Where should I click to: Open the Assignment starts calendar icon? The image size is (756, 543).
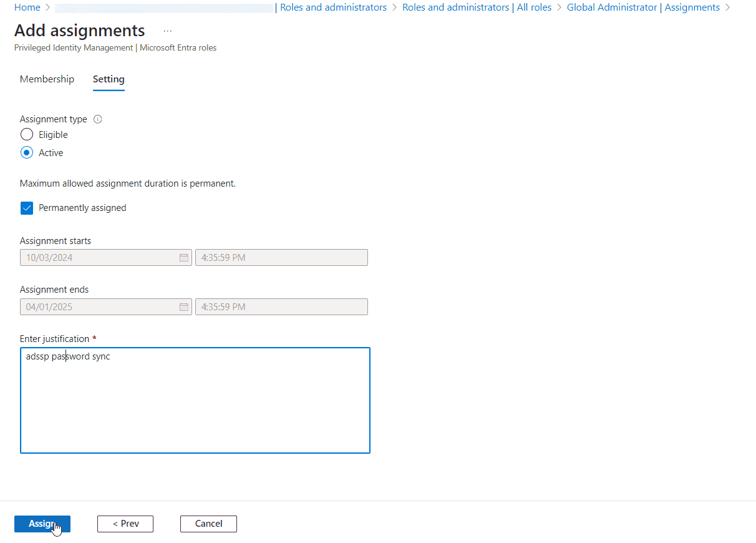[x=183, y=257]
